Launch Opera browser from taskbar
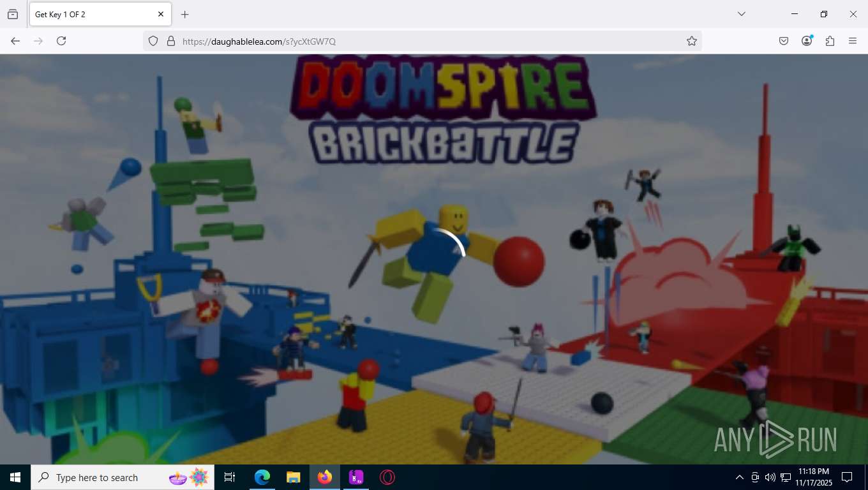The width and height of the screenshot is (868, 490). [387, 477]
